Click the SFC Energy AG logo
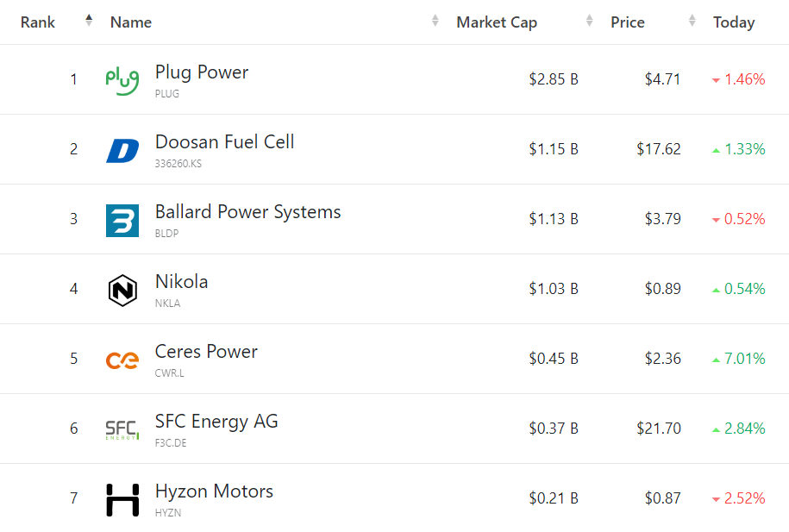789x532 pixels. point(122,429)
